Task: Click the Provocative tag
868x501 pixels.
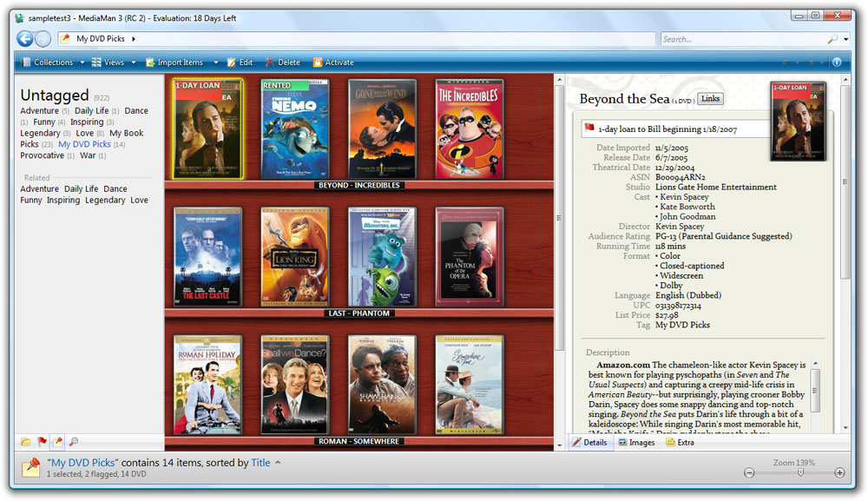Action: [42, 155]
